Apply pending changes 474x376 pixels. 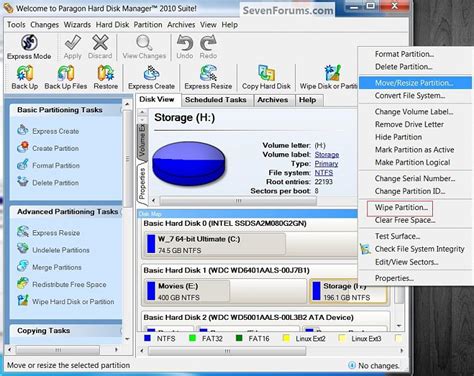click(73, 47)
